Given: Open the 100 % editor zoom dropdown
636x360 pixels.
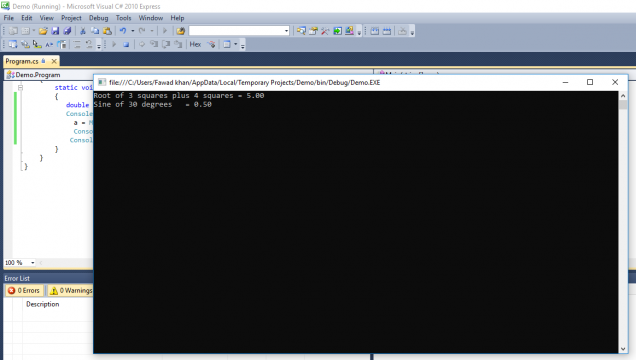Looking at the screenshot, I should coord(32,263).
